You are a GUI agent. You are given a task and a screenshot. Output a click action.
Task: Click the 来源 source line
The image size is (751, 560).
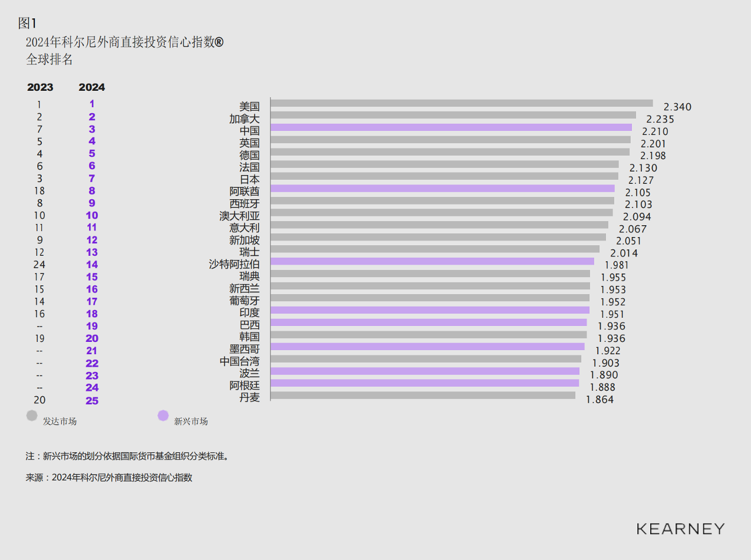[x=109, y=478]
